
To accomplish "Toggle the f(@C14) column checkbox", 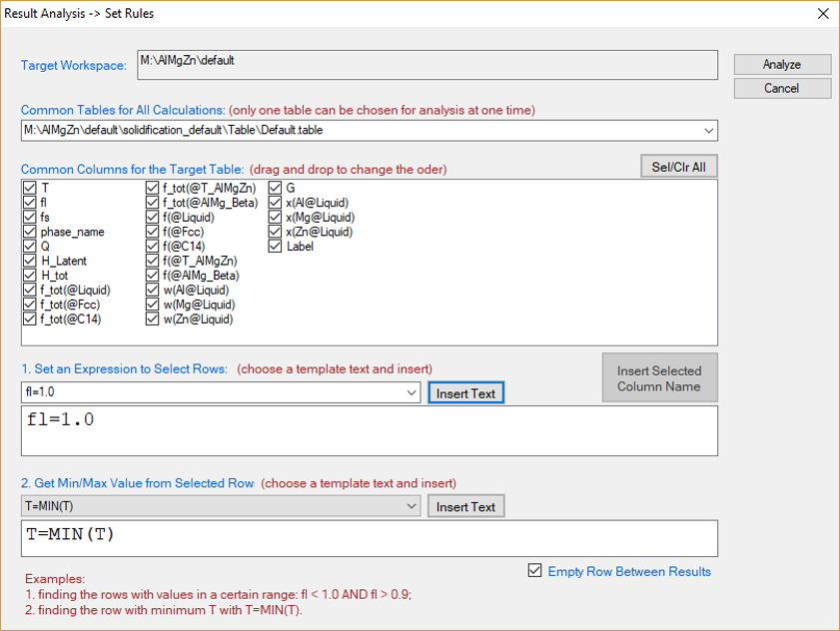I will [x=152, y=246].
